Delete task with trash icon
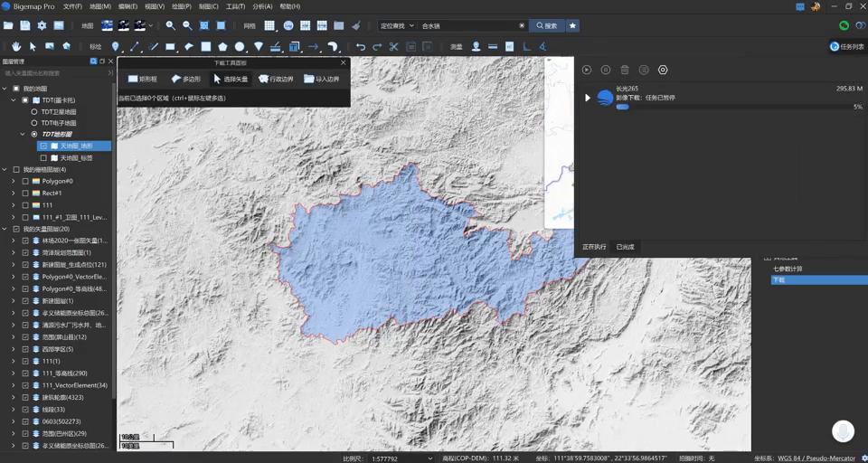 click(x=625, y=70)
